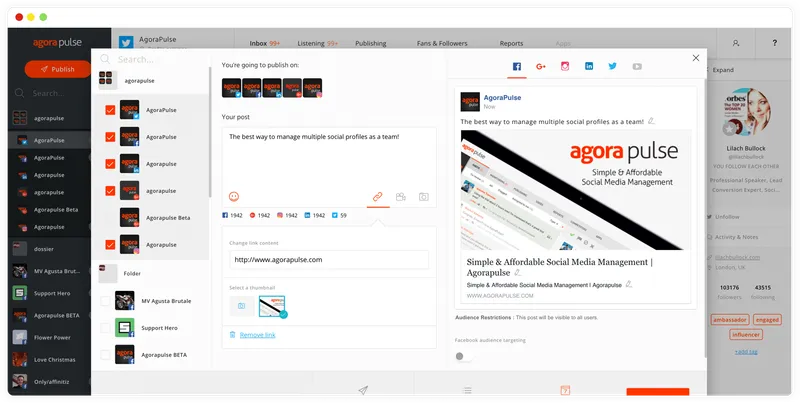Click the magnifier icon in modal search
Image resolution: width=800 pixels, height=403 pixels.
point(105,59)
